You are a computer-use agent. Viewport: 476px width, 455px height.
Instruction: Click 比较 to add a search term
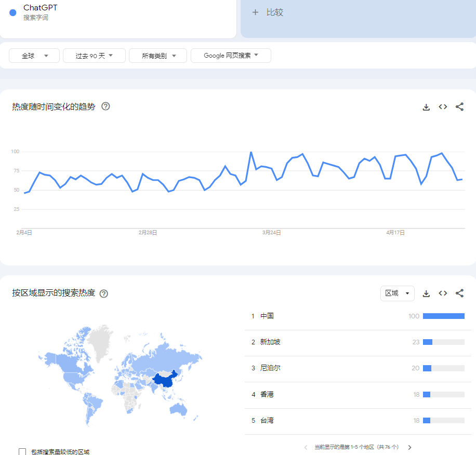coord(275,12)
